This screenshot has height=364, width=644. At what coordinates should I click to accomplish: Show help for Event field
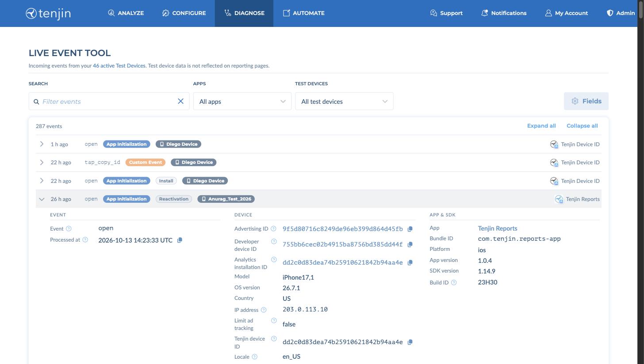(x=69, y=229)
